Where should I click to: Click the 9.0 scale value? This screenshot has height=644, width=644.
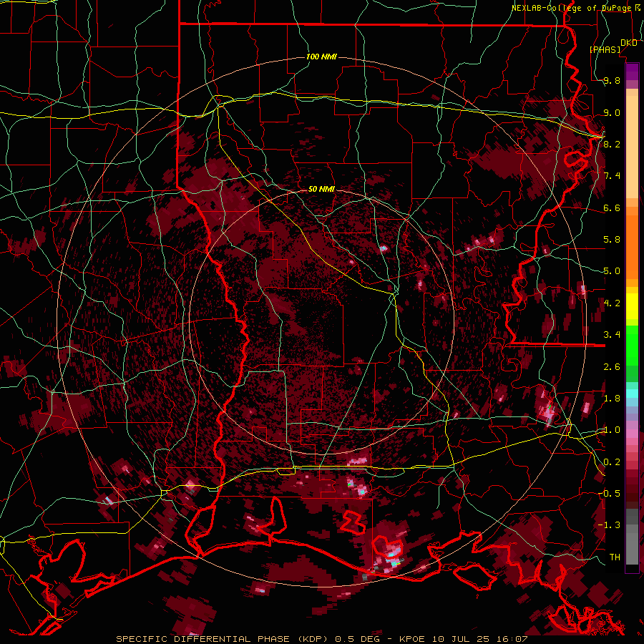[x=612, y=112]
